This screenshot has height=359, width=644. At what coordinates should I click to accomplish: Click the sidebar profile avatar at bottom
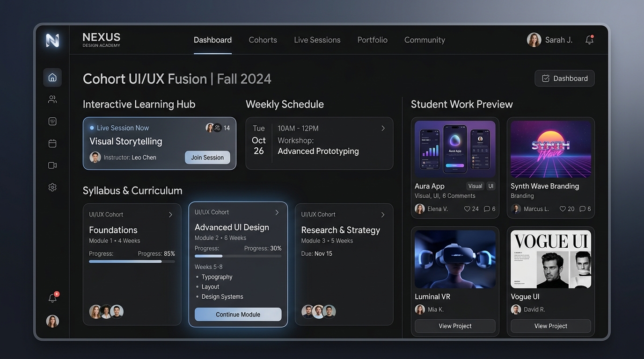(52, 321)
